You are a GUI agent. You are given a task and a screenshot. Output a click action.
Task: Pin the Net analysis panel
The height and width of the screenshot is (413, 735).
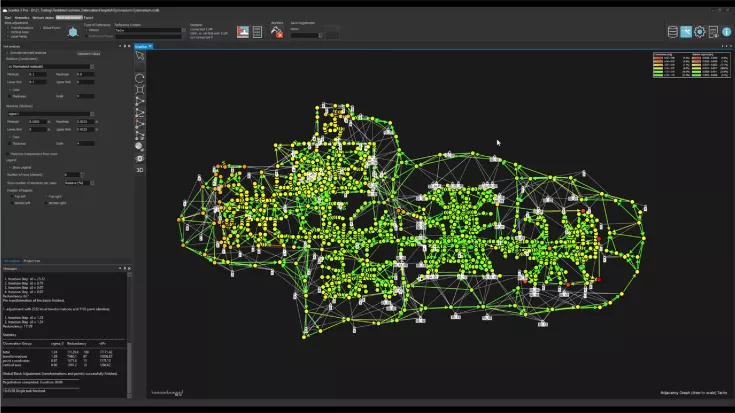tap(125, 46)
